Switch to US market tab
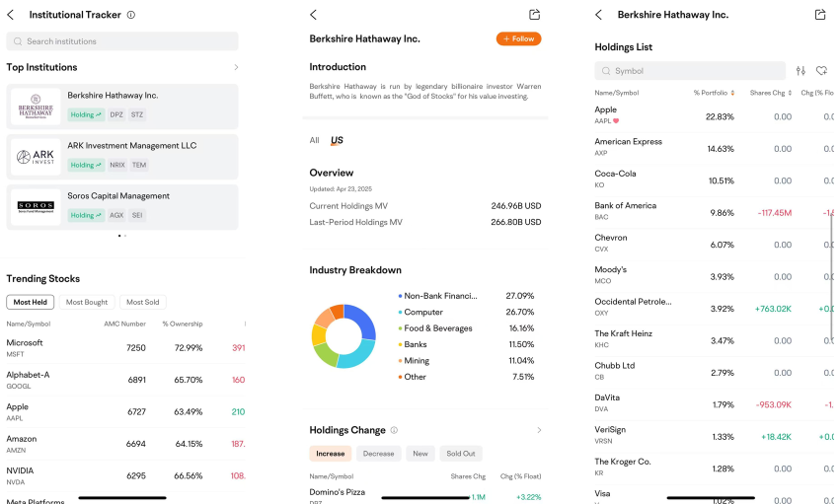 (x=337, y=141)
